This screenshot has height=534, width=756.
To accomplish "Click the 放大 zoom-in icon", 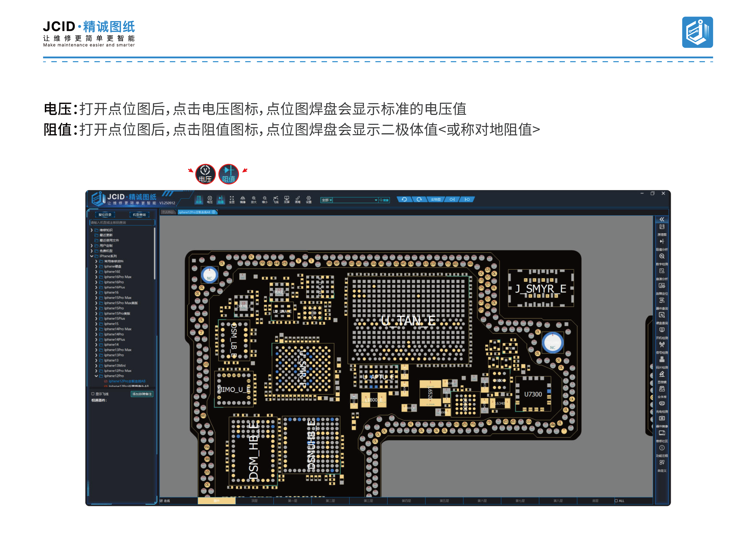I will [254, 199].
